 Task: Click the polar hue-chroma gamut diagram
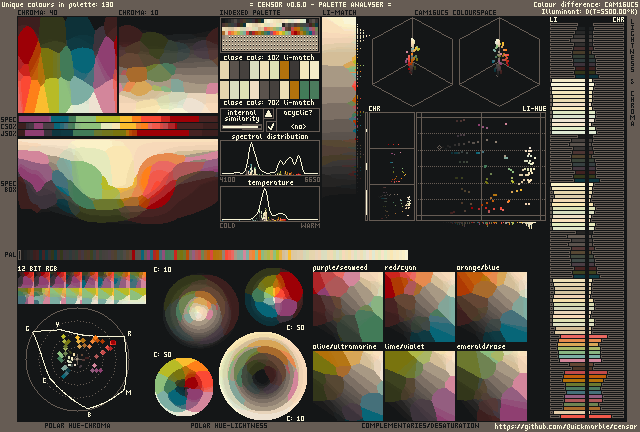coord(80,365)
